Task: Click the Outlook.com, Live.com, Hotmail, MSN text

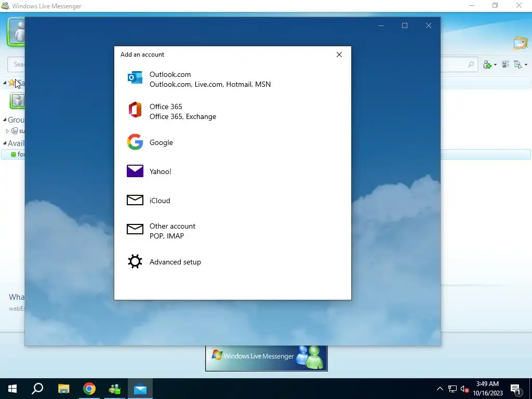Action: coord(210,84)
